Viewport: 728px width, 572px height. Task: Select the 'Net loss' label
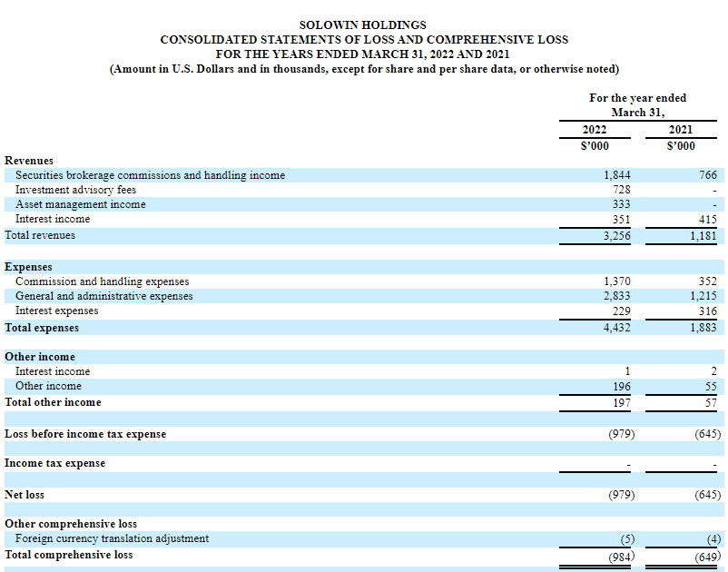(x=25, y=495)
